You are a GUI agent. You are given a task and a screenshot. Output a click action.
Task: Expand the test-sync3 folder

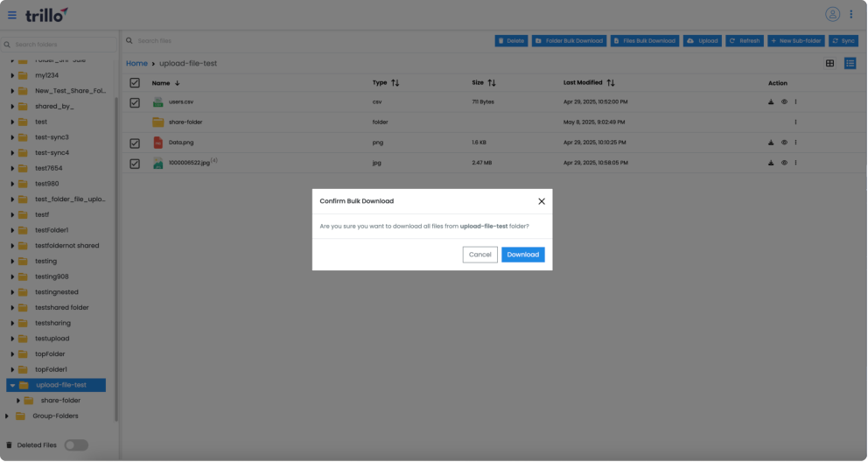pyautogui.click(x=12, y=137)
